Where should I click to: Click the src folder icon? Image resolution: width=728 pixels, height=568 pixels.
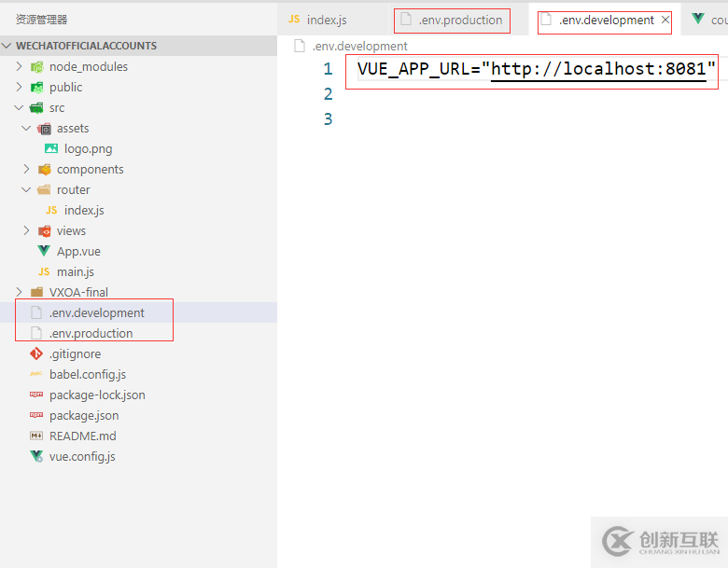(x=36, y=107)
